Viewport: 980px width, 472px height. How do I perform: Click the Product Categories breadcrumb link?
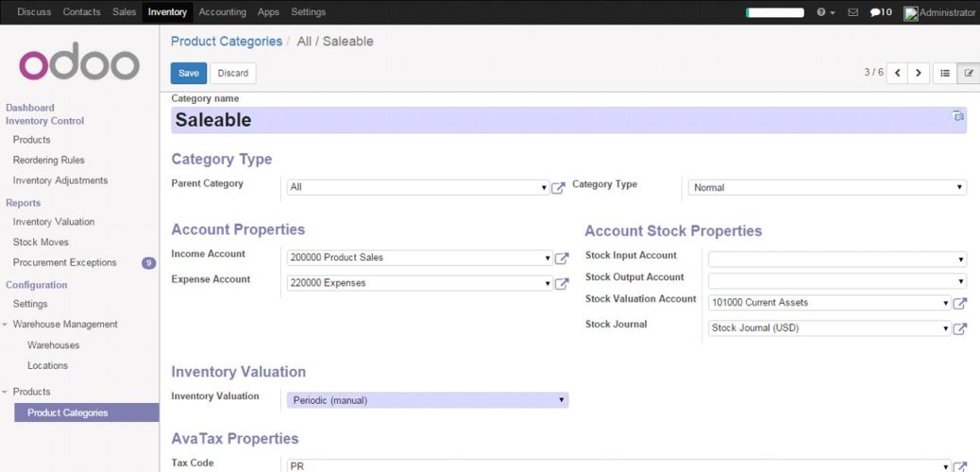(226, 42)
